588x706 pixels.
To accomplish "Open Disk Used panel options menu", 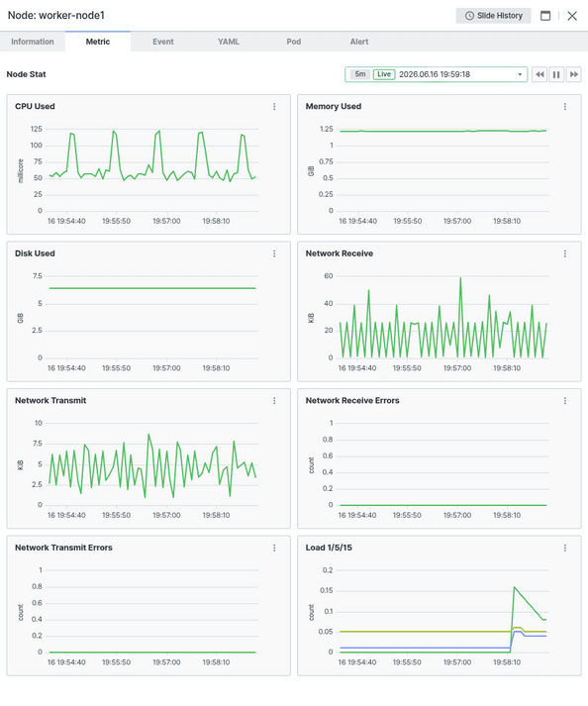I will (274, 253).
